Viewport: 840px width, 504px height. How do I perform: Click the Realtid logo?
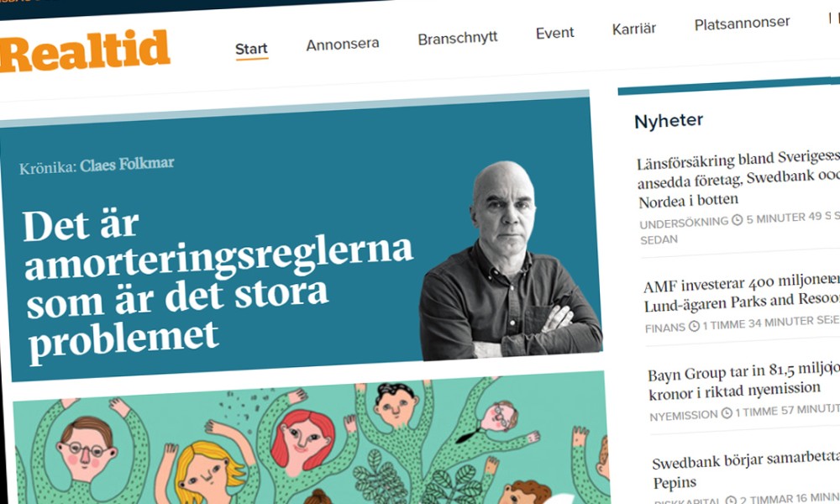point(85,51)
